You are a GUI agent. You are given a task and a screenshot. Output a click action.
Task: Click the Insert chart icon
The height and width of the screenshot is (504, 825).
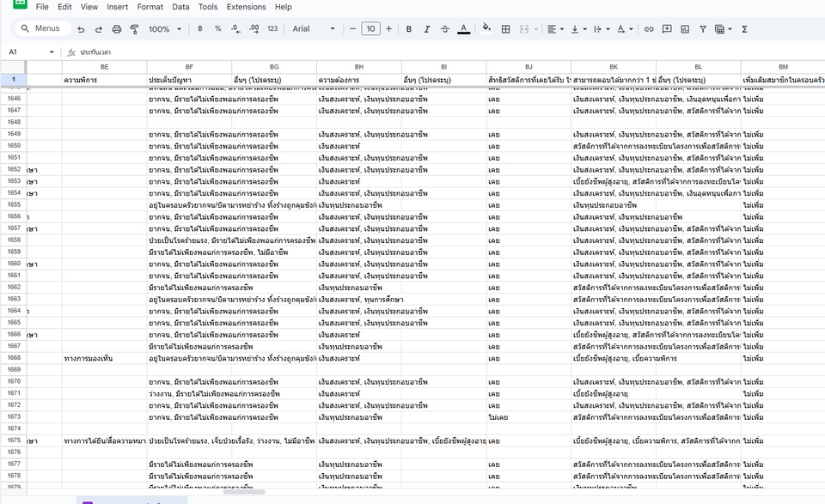pos(685,28)
